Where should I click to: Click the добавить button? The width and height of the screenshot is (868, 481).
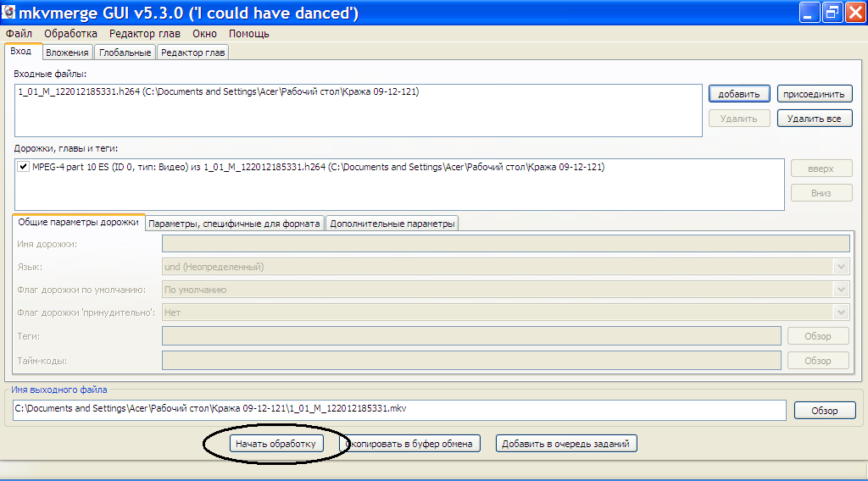pyautogui.click(x=739, y=94)
